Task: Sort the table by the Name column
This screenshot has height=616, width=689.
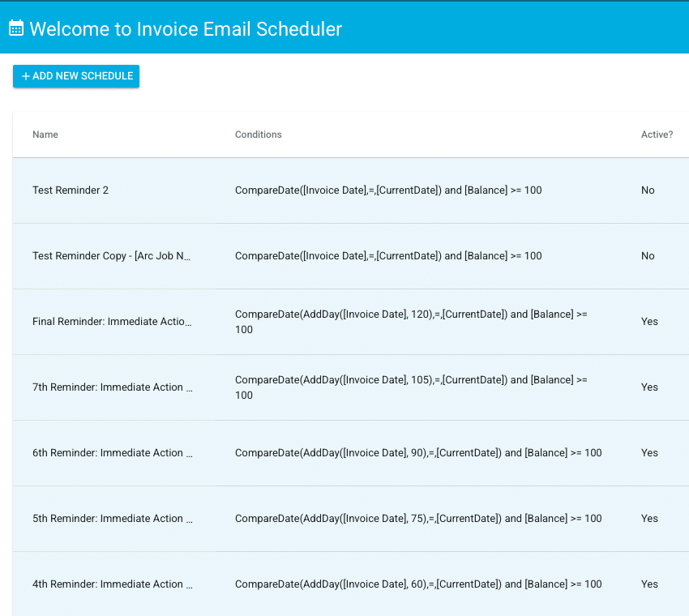Action: point(45,135)
